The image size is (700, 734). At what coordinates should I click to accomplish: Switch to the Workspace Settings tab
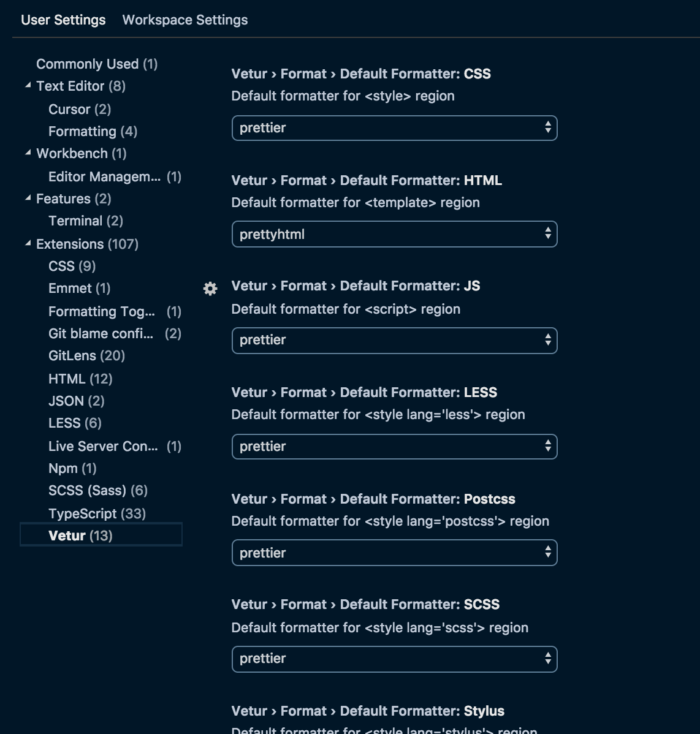[x=185, y=20]
